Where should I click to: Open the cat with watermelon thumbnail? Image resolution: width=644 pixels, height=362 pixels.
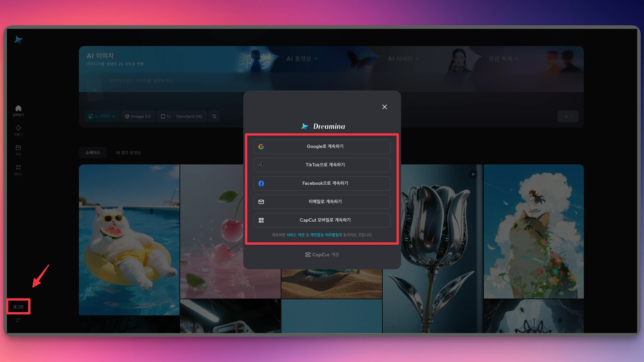(129, 240)
